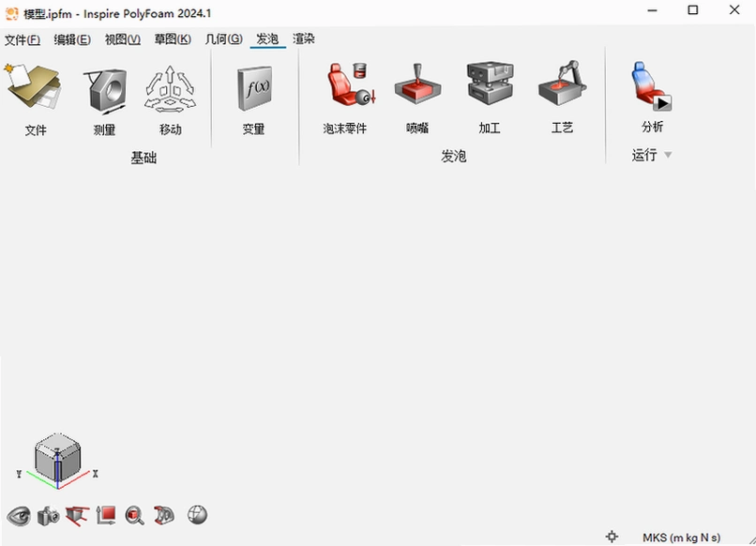The width and height of the screenshot is (756, 546).
Task: Select the 测量 measure tool
Action: pyautogui.click(x=106, y=90)
